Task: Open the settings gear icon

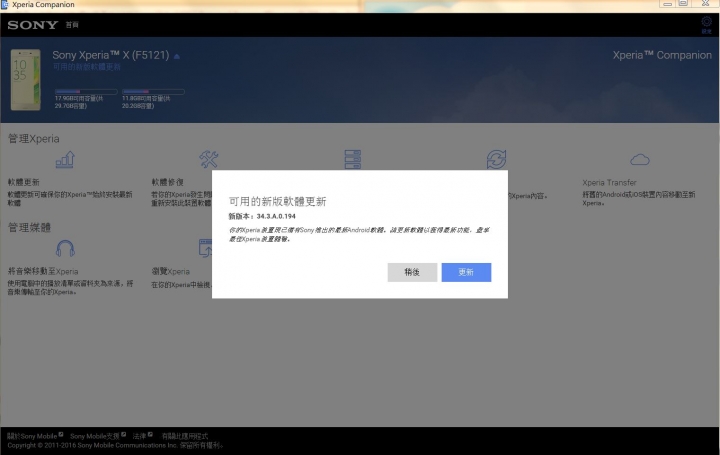Action: (706, 22)
